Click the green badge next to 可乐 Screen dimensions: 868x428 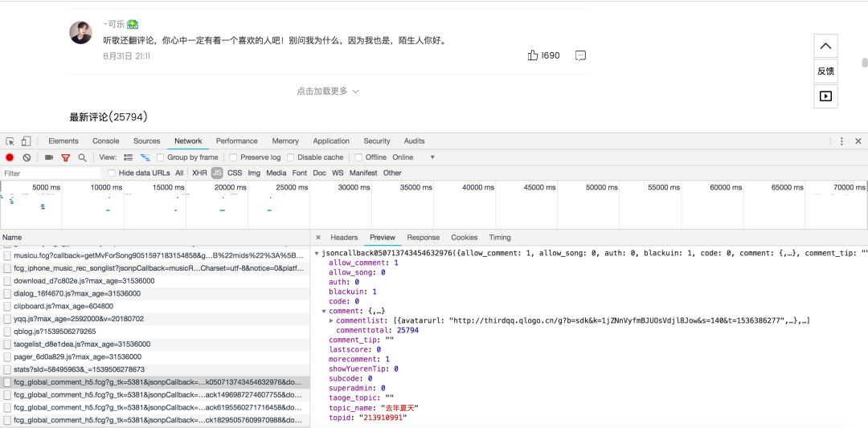(133, 24)
